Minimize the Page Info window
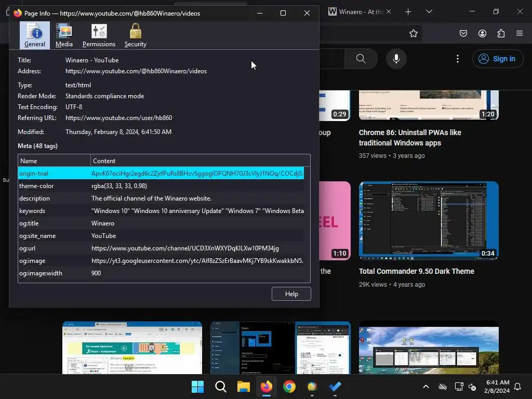This screenshot has width=532, height=399. click(260, 13)
